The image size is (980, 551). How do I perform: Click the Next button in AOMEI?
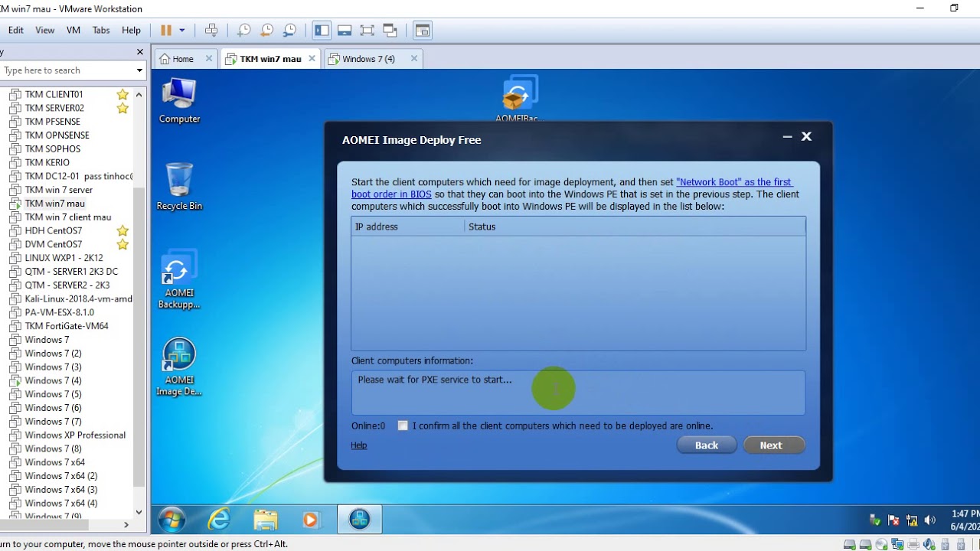(x=774, y=445)
